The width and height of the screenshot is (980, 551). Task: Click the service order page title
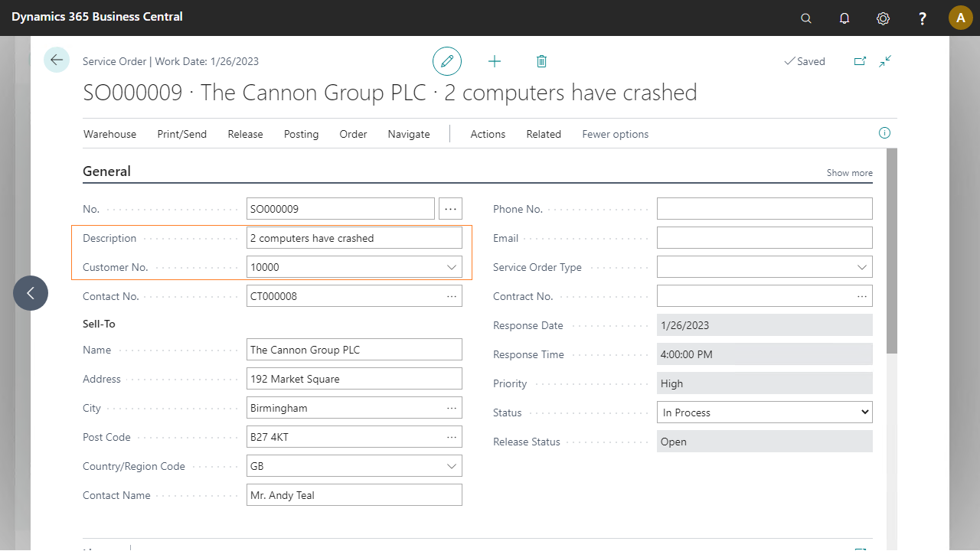(390, 93)
